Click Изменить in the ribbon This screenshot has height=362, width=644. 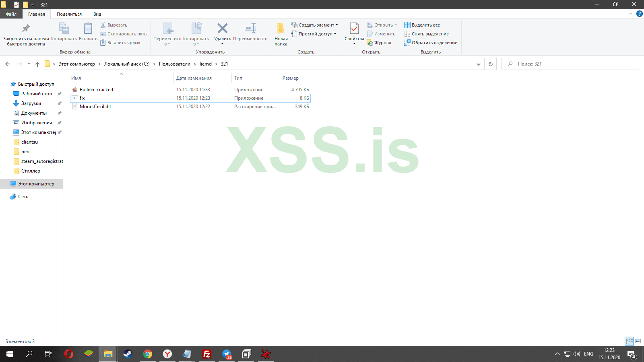[381, 34]
